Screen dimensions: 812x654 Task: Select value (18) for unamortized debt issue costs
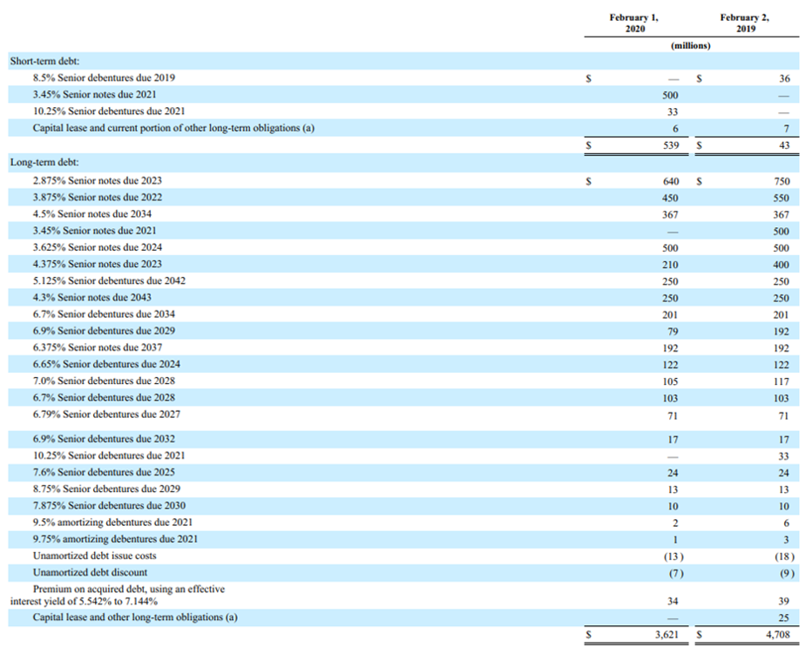784,556
